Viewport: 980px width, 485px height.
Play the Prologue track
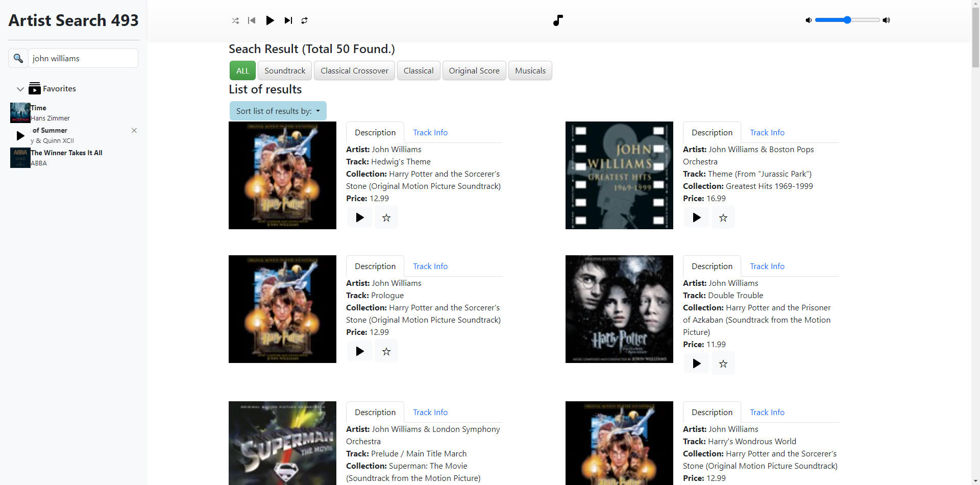click(x=360, y=351)
